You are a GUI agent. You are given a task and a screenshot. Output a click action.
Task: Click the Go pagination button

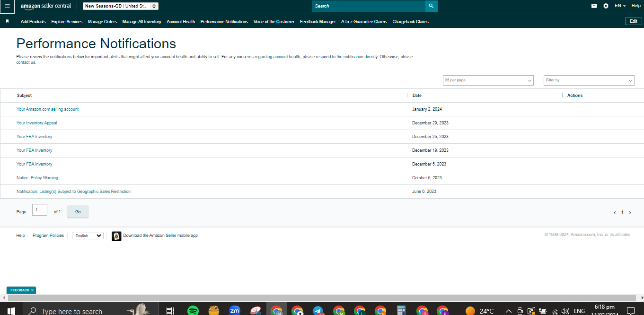[78, 212]
